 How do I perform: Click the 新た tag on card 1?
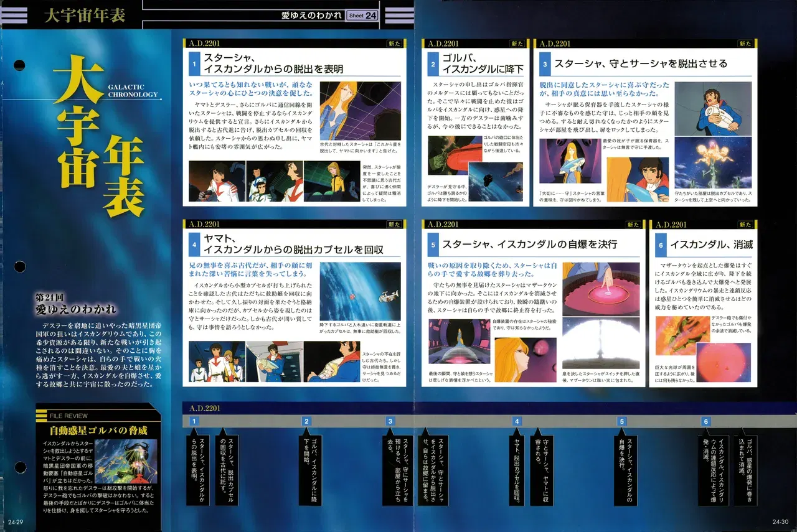click(394, 44)
